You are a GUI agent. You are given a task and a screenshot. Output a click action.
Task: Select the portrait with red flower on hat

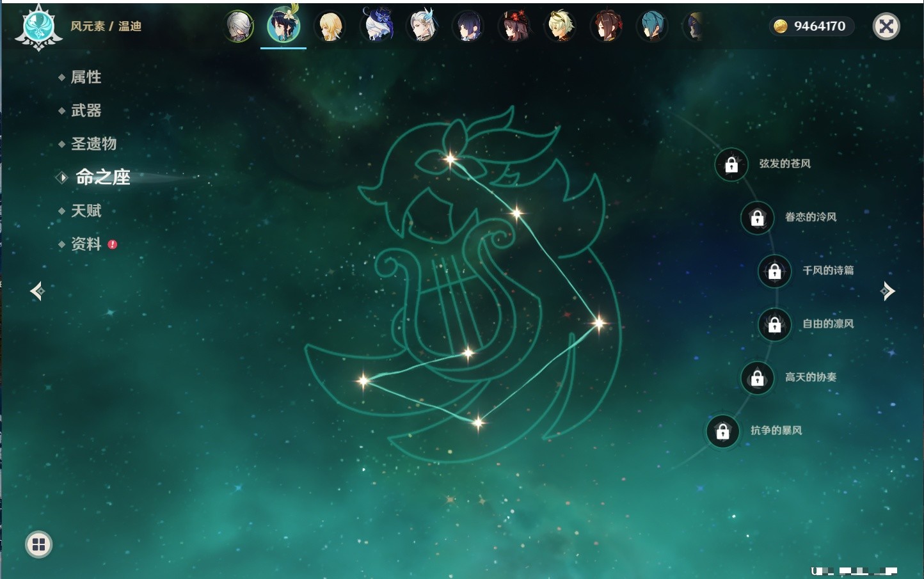click(x=514, y=27)
